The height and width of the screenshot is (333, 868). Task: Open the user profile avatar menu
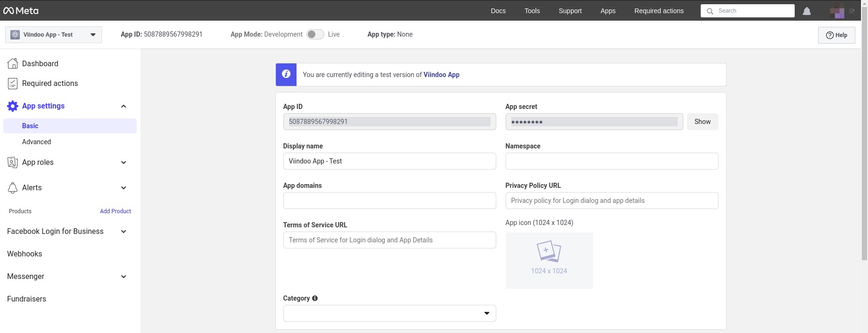point(837,11)
